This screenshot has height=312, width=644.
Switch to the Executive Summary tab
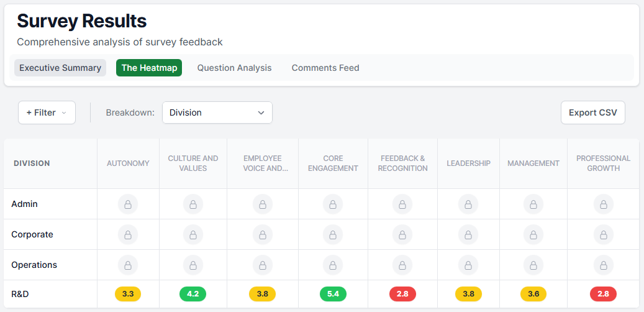pos(60,68)
